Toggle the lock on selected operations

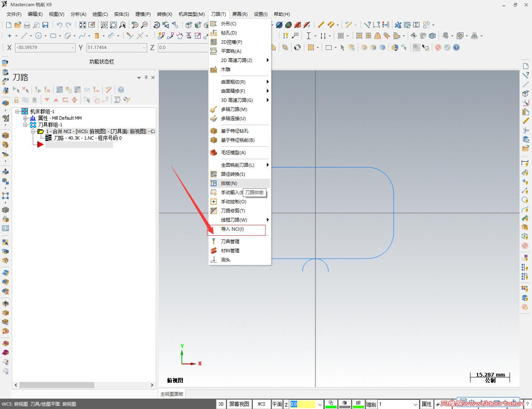tap(16, 100)
